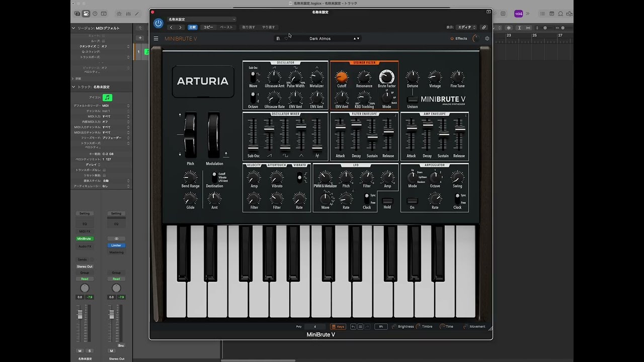This screenshot has height=362, width=644.
Task: Turn the arpeggiator On button
Action: (412, 201)
